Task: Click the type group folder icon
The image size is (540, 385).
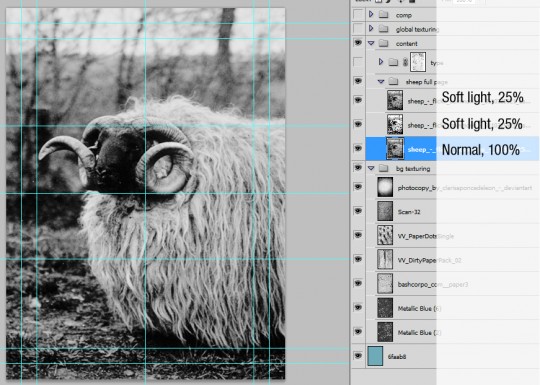Action: tap(393, 62)
